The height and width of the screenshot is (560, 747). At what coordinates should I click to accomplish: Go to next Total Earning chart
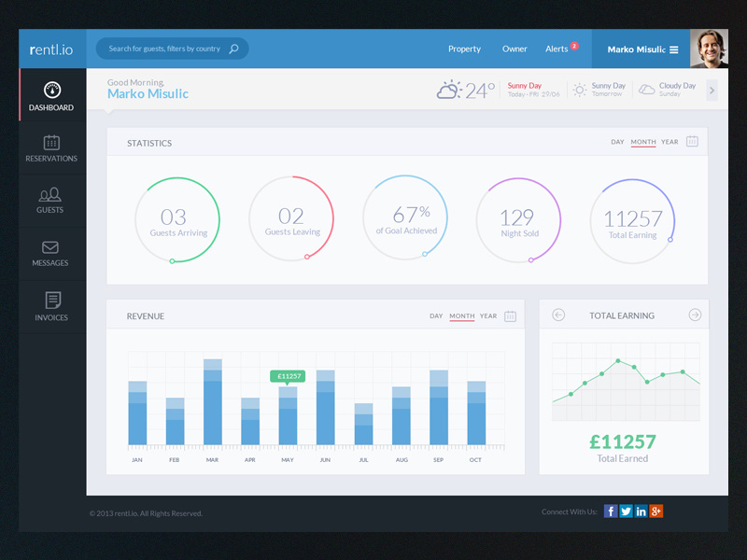coord(695,315)
